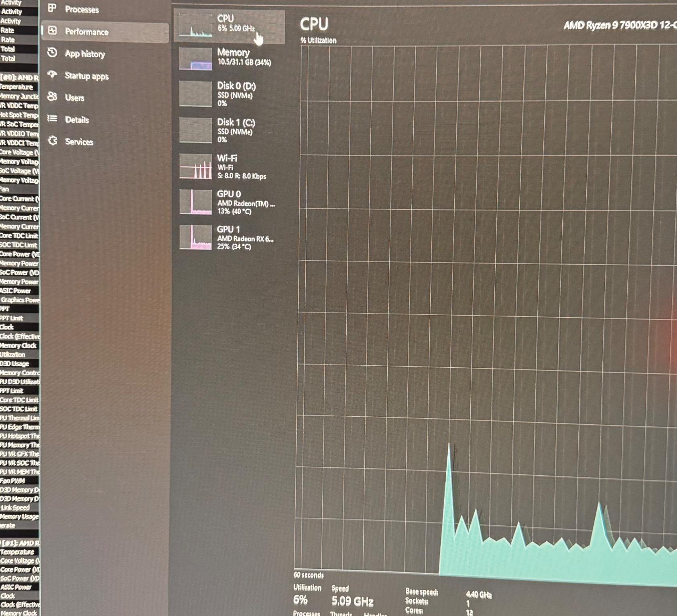Select Disk 1 (C:) graph thumbnail
Image resolution: width=677 pixels, height=616 pixels.
coord(195,130)
